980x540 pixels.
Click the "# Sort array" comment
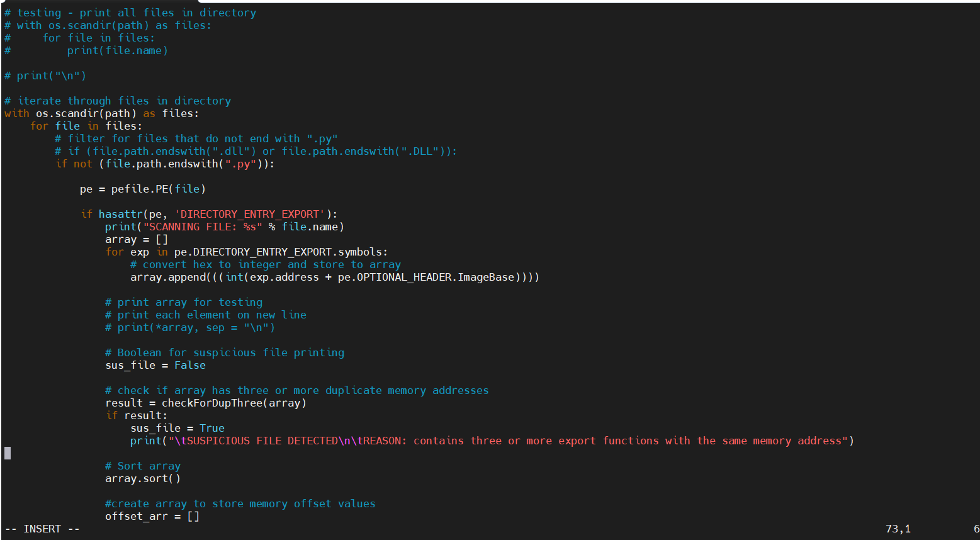(142, 466)
